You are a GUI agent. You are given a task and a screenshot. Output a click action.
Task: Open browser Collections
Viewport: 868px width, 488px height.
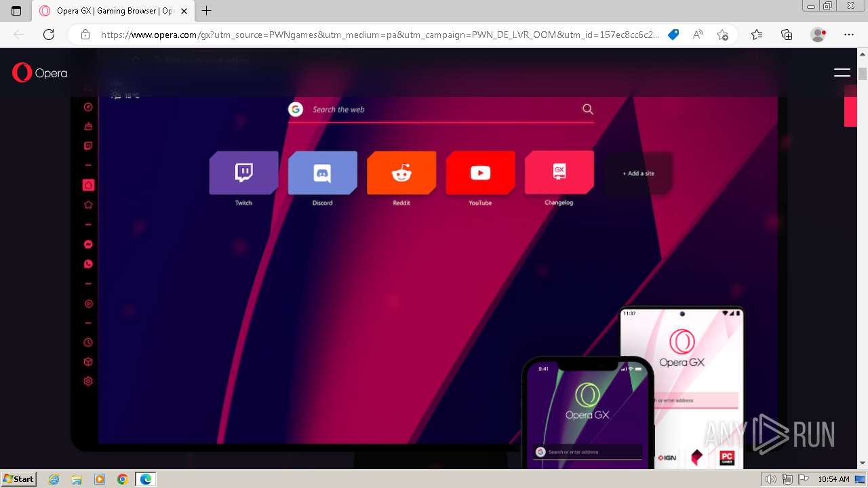[787, 35]
